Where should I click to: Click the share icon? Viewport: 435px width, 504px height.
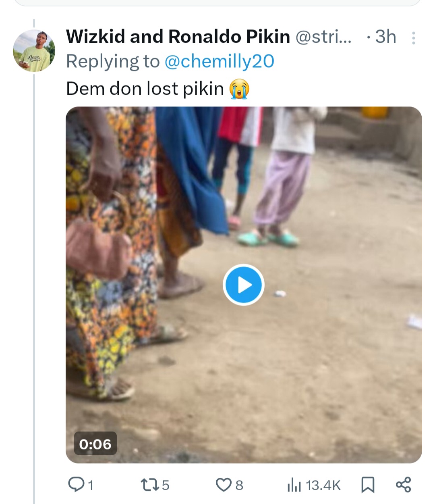click(403, 484)
